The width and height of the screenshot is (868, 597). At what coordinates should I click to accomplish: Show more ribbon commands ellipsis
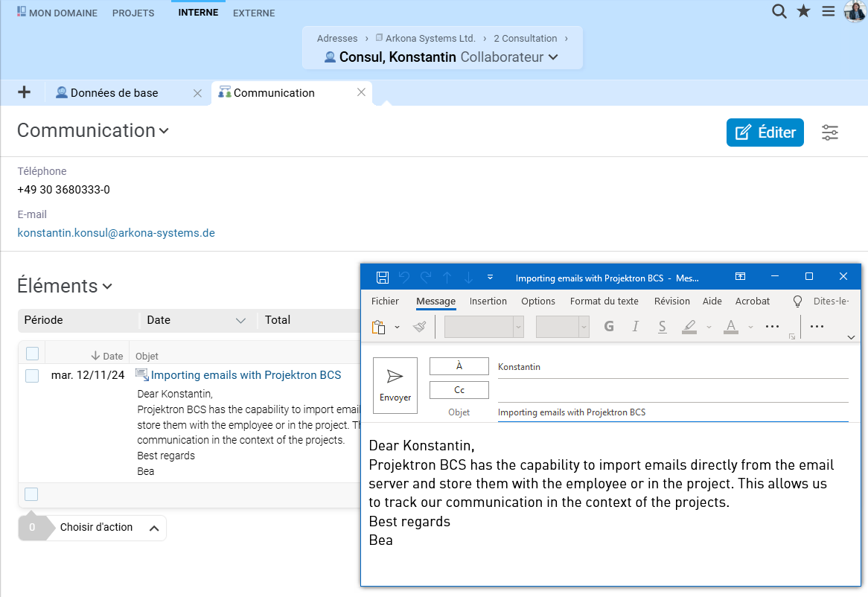coord(817,327)
